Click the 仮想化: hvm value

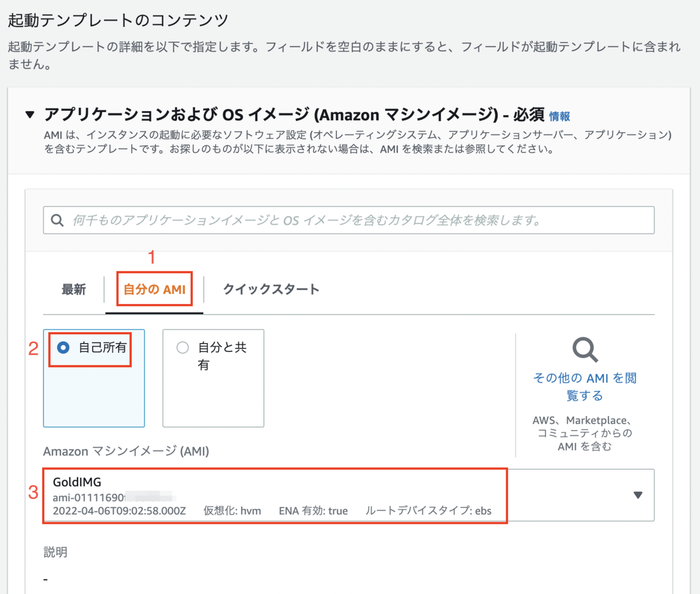tap(232, 511)
